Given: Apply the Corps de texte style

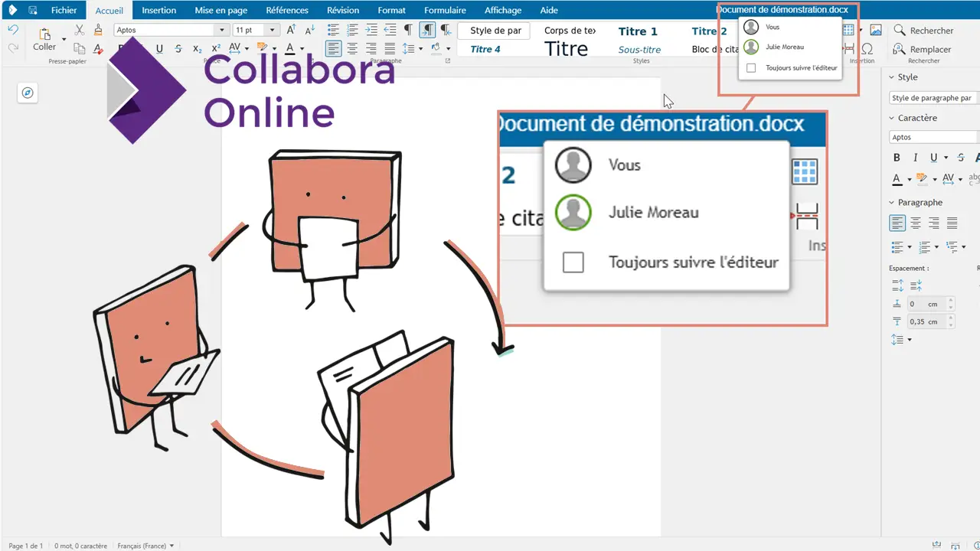Looking at the screenshot, I should click(570, 31).
